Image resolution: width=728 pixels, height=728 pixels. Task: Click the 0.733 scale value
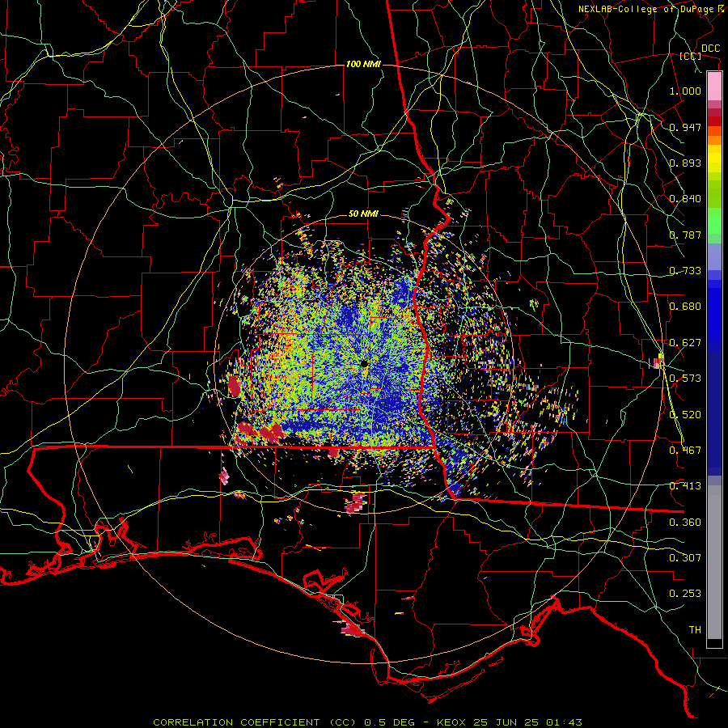pos(685,271)
